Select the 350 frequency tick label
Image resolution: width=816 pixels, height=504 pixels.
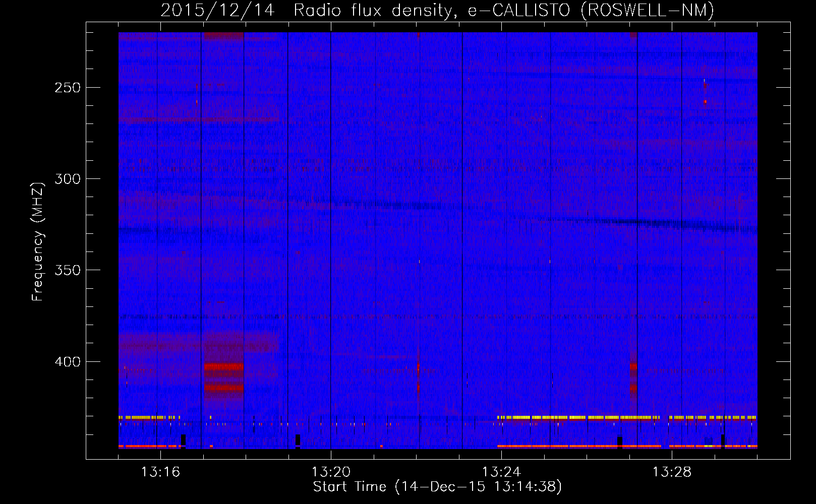(68, 270)
